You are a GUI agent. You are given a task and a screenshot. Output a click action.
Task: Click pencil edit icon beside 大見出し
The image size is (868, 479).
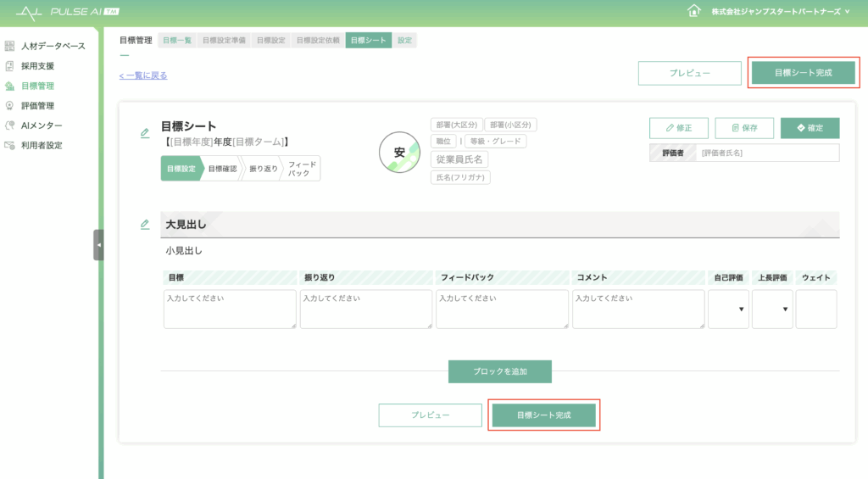tap(145, 225)
